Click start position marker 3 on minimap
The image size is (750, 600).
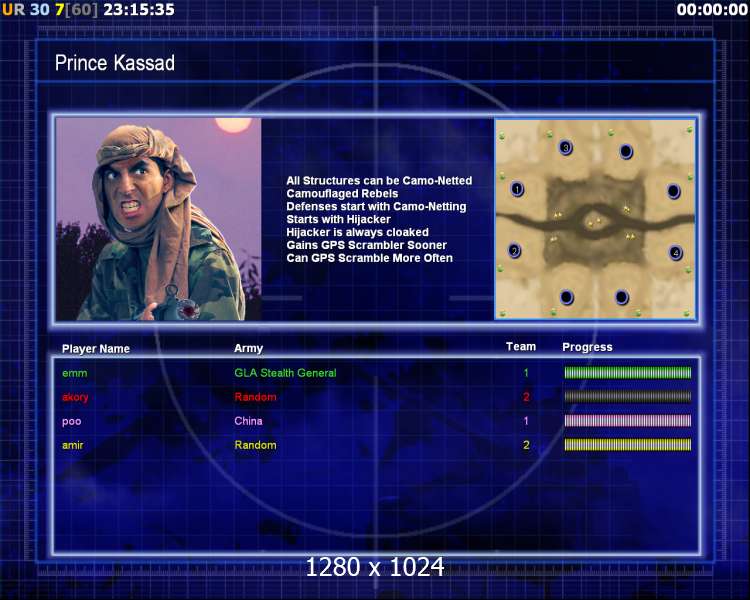pos(565,147)
